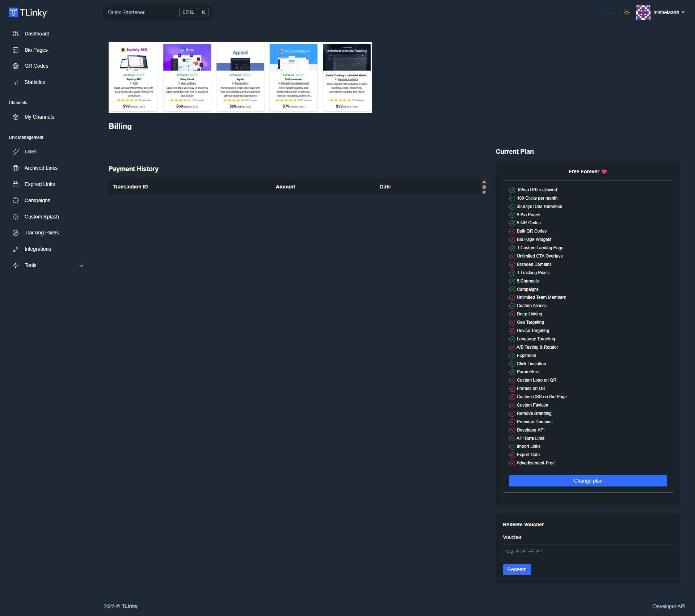
Task: Open Archived Links in sidebar
Action: click(41, 168)
